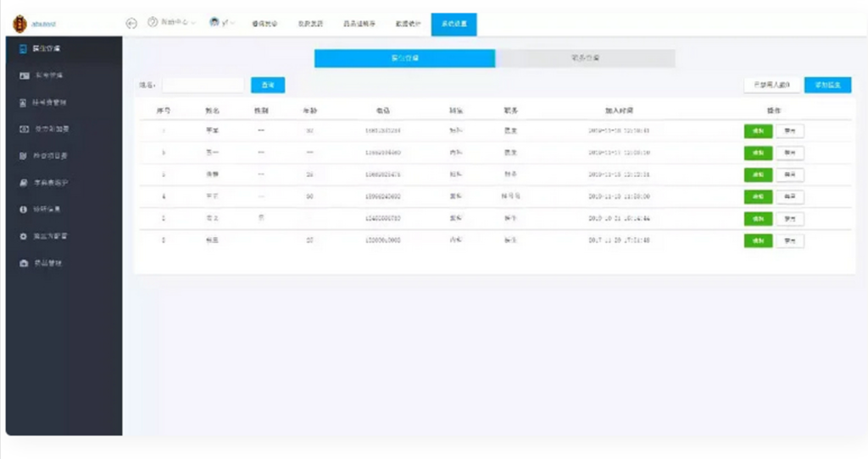The width and height of the screenshot is (868, 459).
Task: Open the first top navigation tab after the user menu
Action: click(264, 24)
